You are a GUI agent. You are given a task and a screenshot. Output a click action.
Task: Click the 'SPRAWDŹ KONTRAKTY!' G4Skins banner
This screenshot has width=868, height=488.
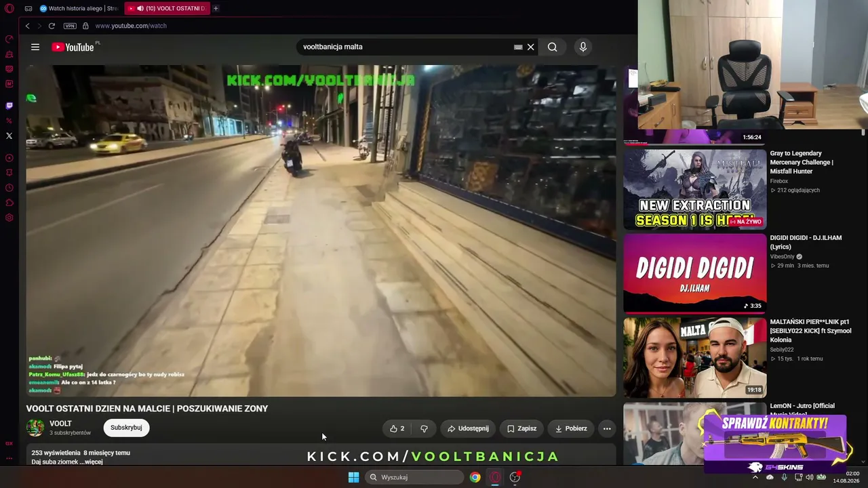pyautogui.click(x=775, y=444)
